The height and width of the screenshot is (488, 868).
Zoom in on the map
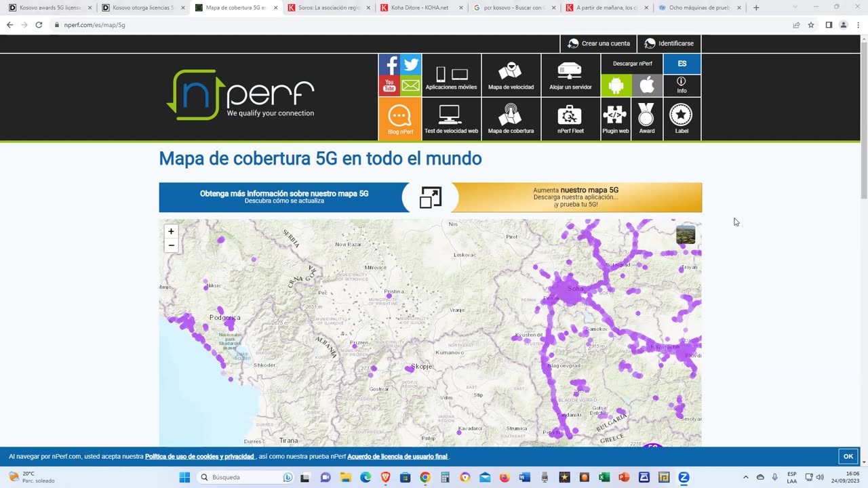point(171,231)
